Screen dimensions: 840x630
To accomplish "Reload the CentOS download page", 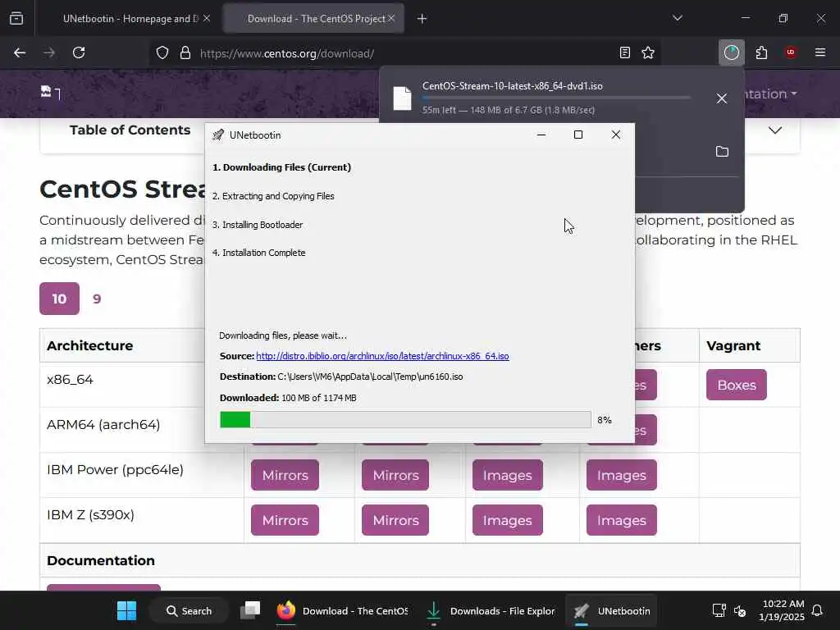I will [79, 52].
